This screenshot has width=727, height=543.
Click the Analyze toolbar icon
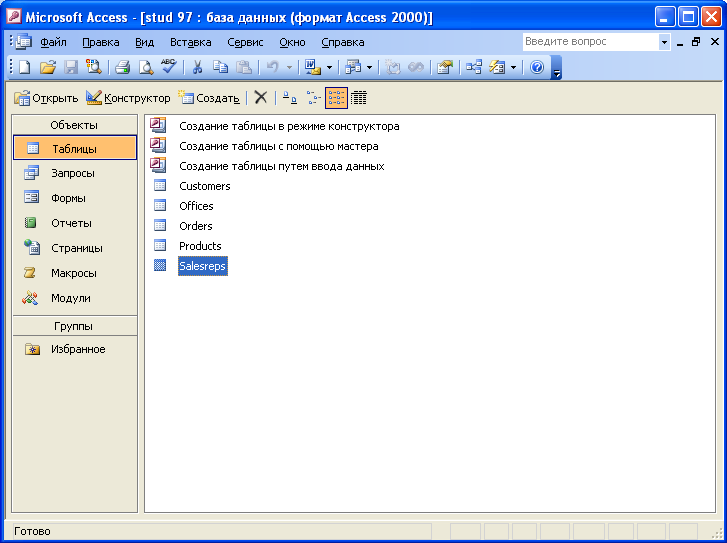353,68
